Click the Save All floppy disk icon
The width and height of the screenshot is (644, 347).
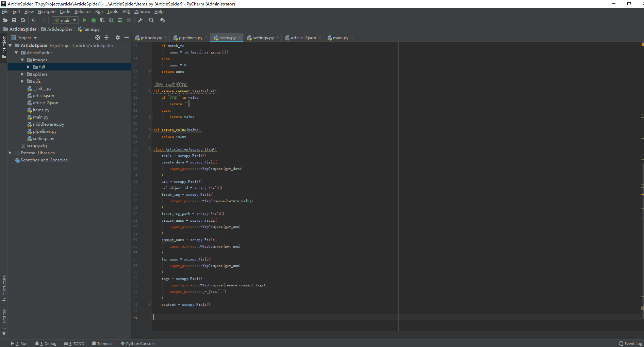pyautogui.click(x=14, y=20)
